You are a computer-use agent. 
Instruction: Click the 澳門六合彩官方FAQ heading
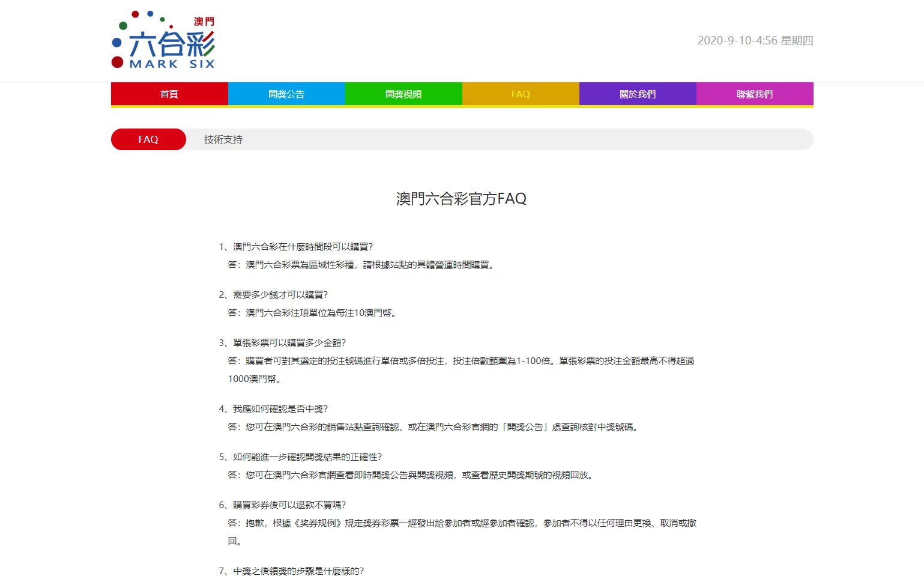(461, 199)
